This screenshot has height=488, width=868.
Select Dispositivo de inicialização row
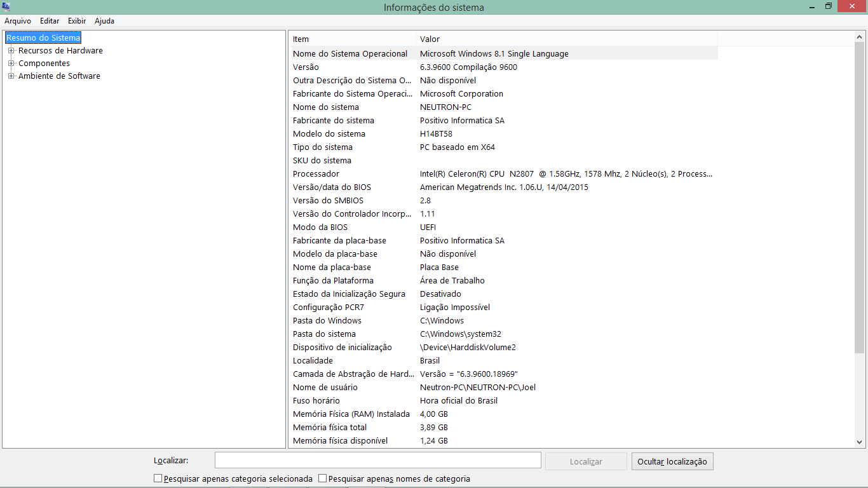504,348
